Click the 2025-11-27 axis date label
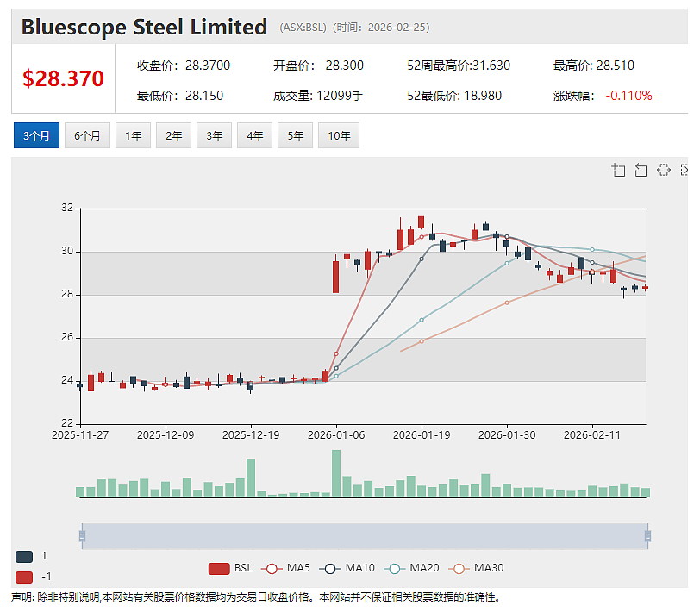This screenshot has width=700, height=612. pos(80,435)
